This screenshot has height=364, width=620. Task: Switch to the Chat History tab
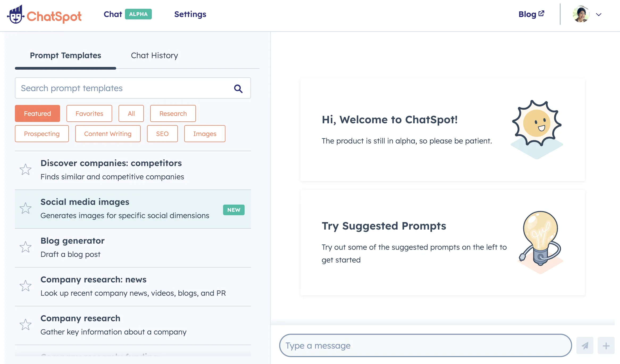tap(154, 55)
